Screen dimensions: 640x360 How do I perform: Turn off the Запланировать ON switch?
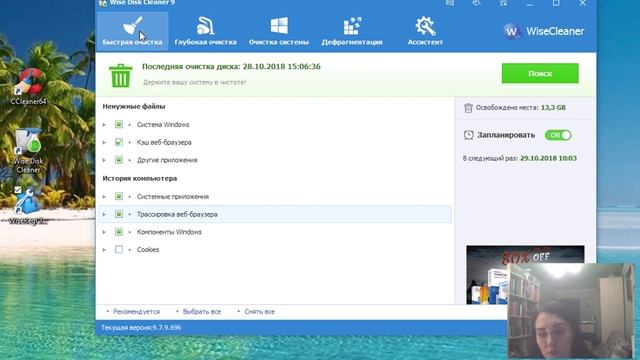[558, 135]
